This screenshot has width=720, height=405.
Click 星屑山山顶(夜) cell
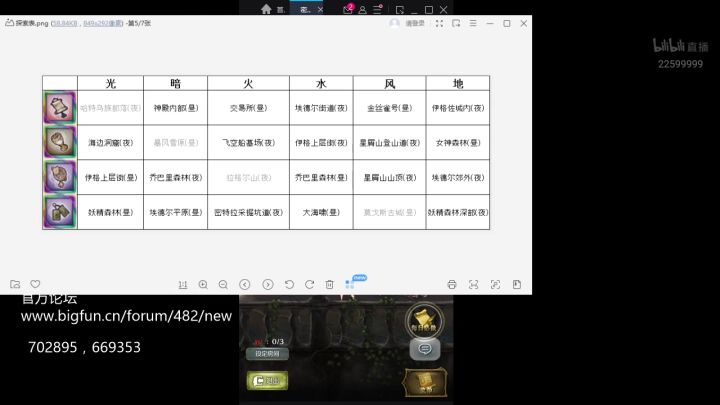coord(389,177)
